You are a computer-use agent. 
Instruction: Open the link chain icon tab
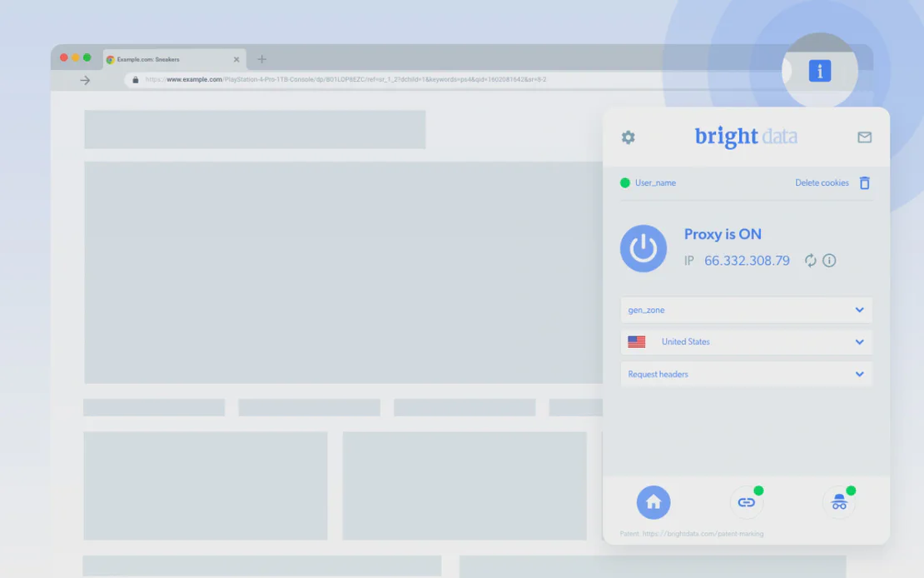tap(747, 502)
